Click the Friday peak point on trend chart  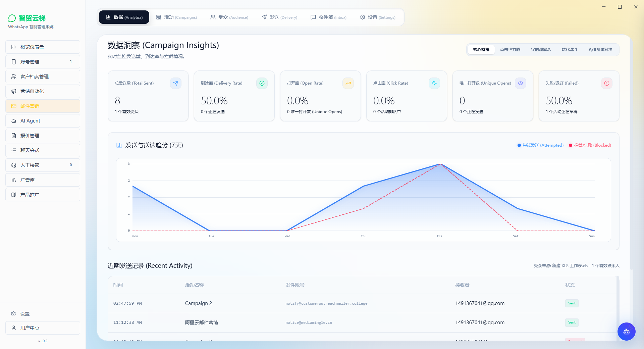[x=440, y=164]
